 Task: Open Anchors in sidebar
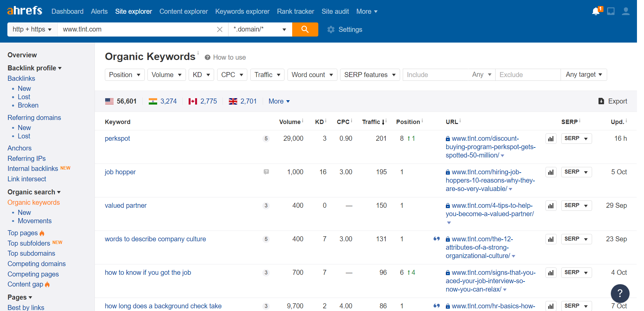(19, 148)
